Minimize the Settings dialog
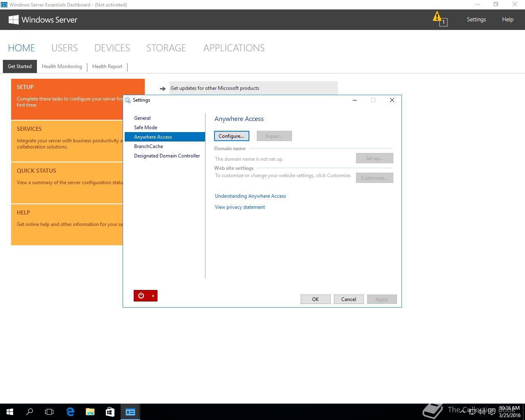 pyautogui.click(x=355, y=100)
